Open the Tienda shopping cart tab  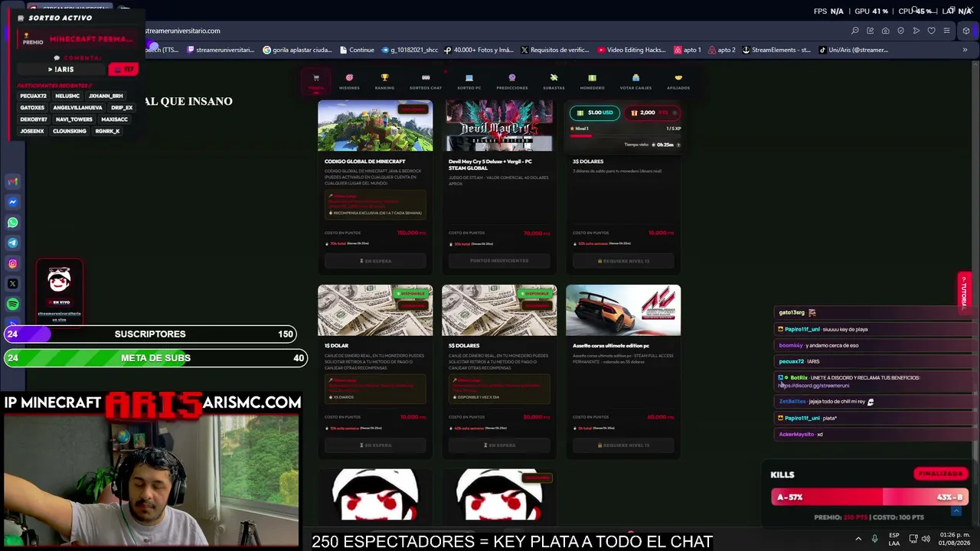315,81
